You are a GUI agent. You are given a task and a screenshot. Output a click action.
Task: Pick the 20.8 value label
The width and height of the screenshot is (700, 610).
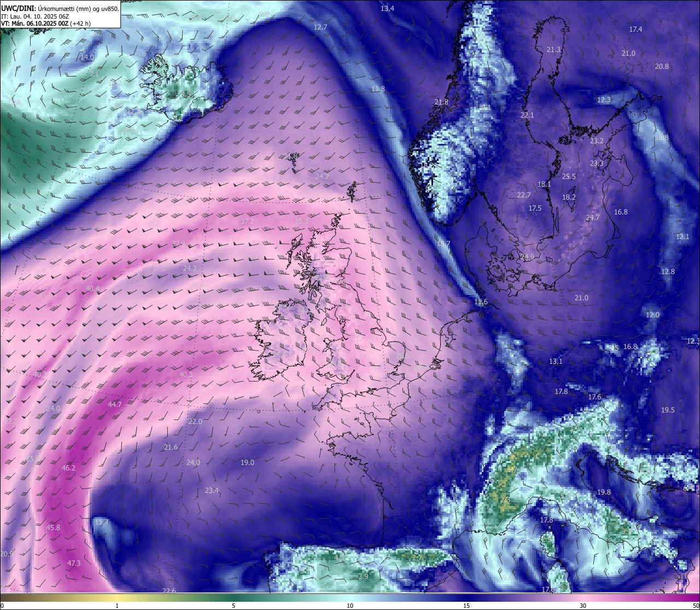point(662,66)
